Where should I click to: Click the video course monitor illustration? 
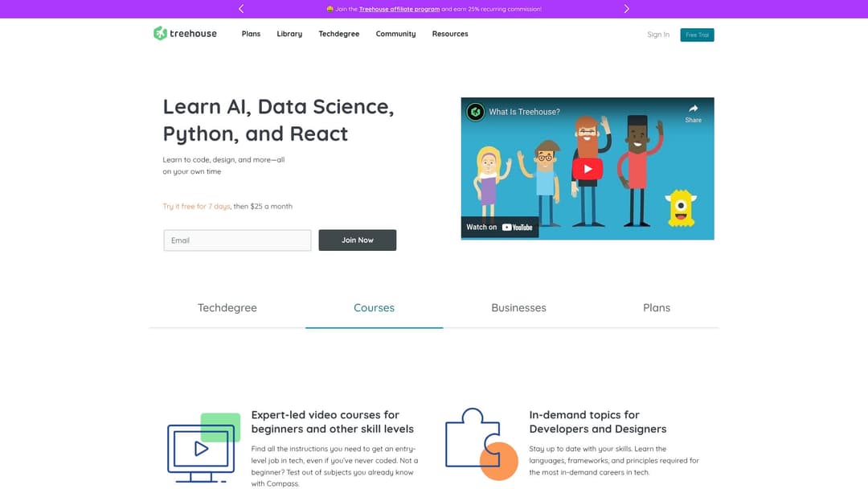point(203,447)
